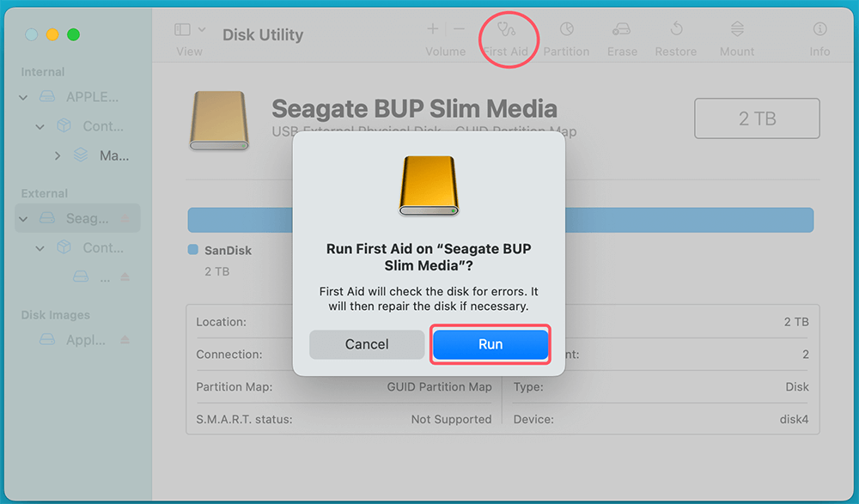Cancel the First Aid dialog
This screenshot has width=859, height=504.
(367, 344)
